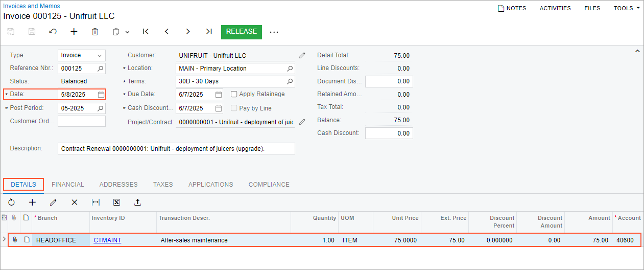The height and width of the screenshot is (270, 644).
Task: Fit columns width icon in grid toolbar
Action: click(96, 202)
